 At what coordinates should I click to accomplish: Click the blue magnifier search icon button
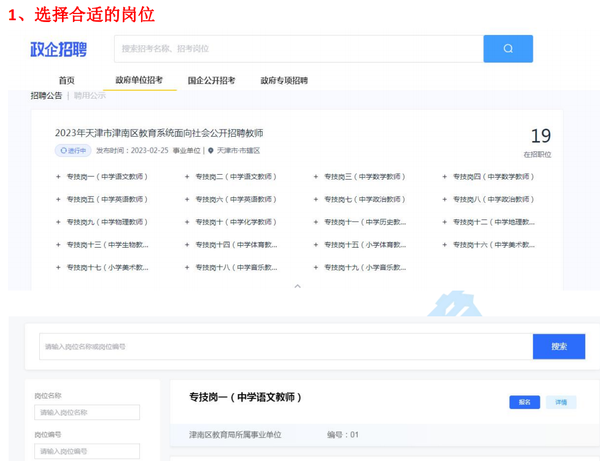[x=508, y=49]
